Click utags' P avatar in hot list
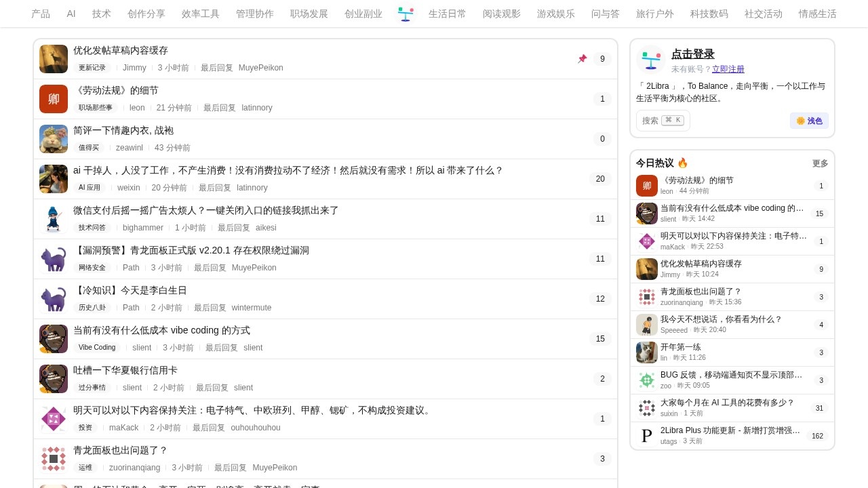Viewport: 868px width, 488px height. pyautogui.click(x=647, y=436)
